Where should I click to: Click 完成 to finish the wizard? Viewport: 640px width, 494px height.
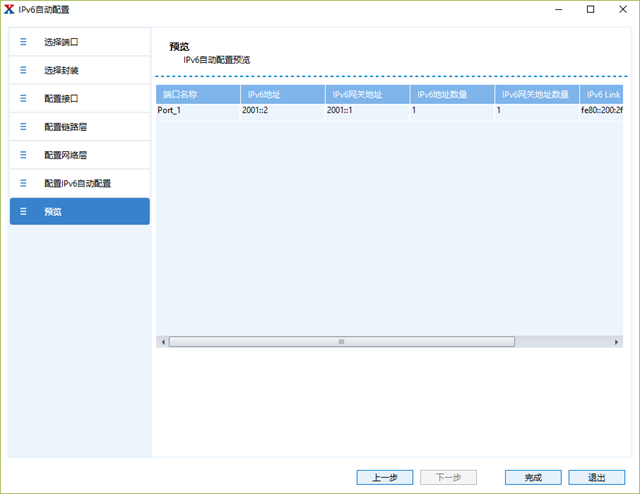pyautogui.click(x=533, y=477)
